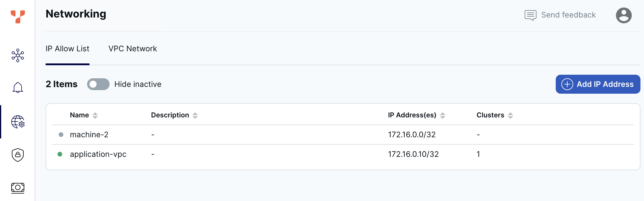
Task: Open Security via the shield icon
Action: coord(18,155)
